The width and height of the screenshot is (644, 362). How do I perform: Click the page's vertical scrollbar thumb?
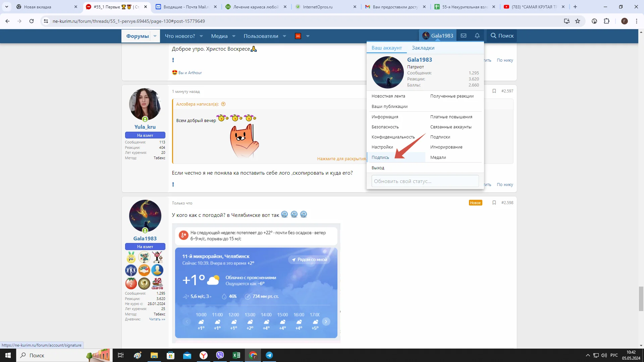click(641, 298)
